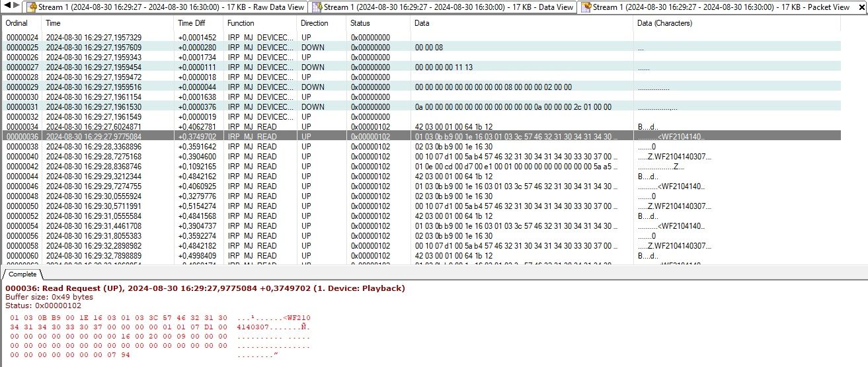Click the data cell '00 00 00 00 11 13'
The image size is (868, 367).
pyautogui.click(x=444, y=67)
